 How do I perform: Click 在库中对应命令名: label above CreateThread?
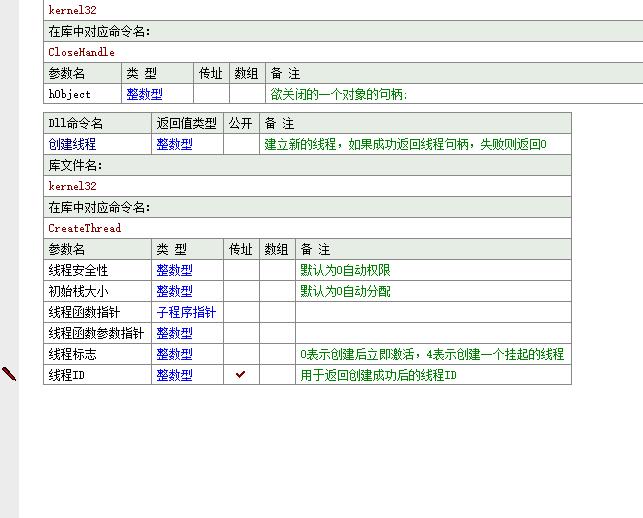[307, 207]
